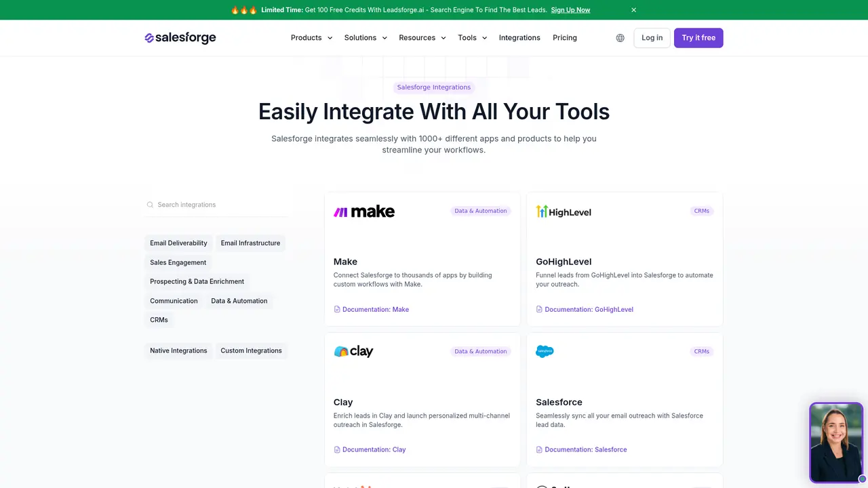Viewport: 868px width, 488px height.
Task: Click the CRMs tag on GoHighLevel card
Action: [702, 211]
